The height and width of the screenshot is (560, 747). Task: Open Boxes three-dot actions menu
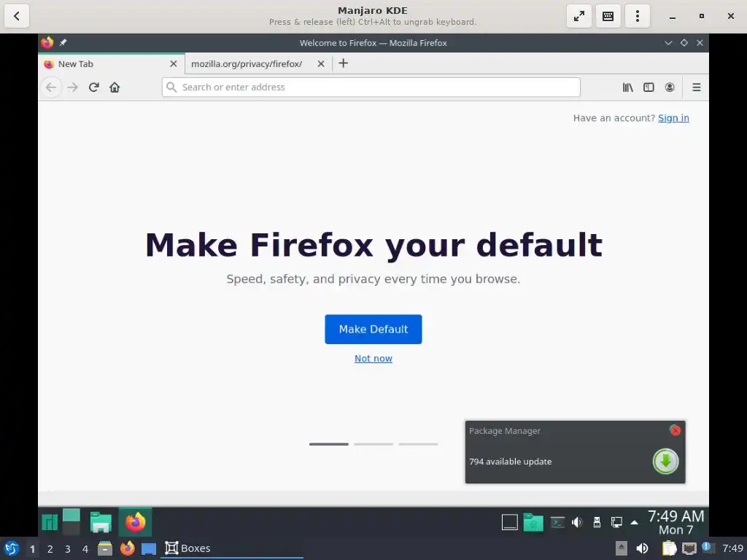[637, 16]
